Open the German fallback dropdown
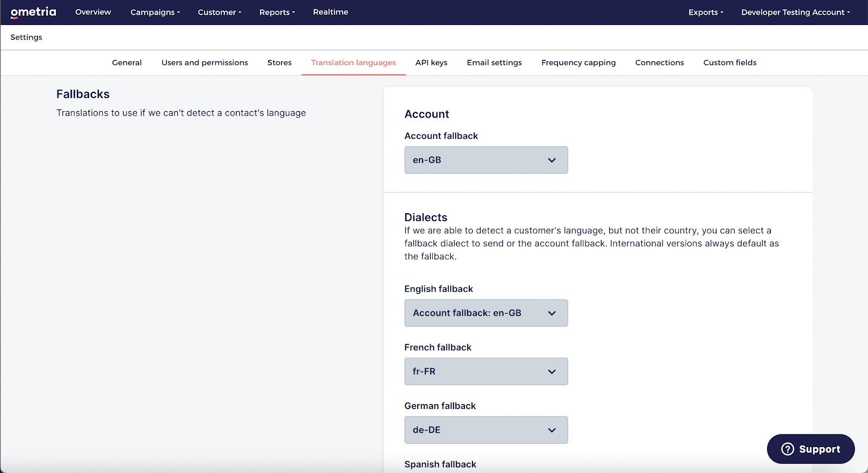The width and height of the screenshot is (868, 473). (486, 430)
